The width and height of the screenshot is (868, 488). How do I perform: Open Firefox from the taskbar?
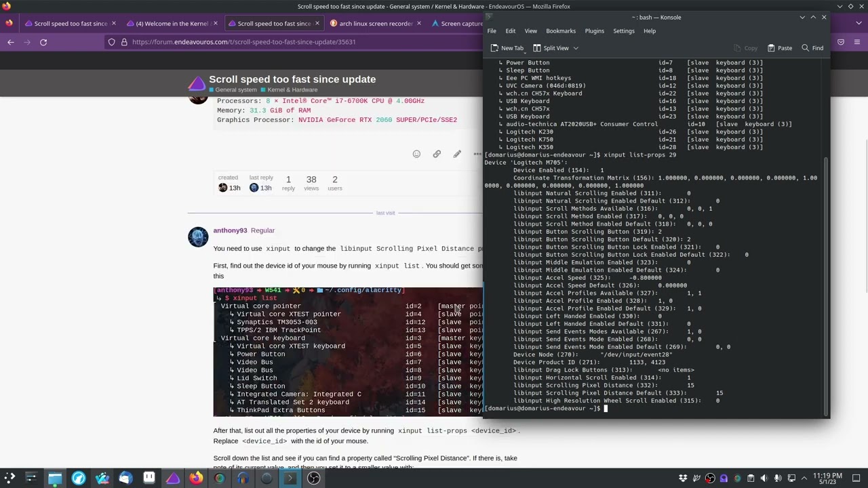[x=196, y=478]
